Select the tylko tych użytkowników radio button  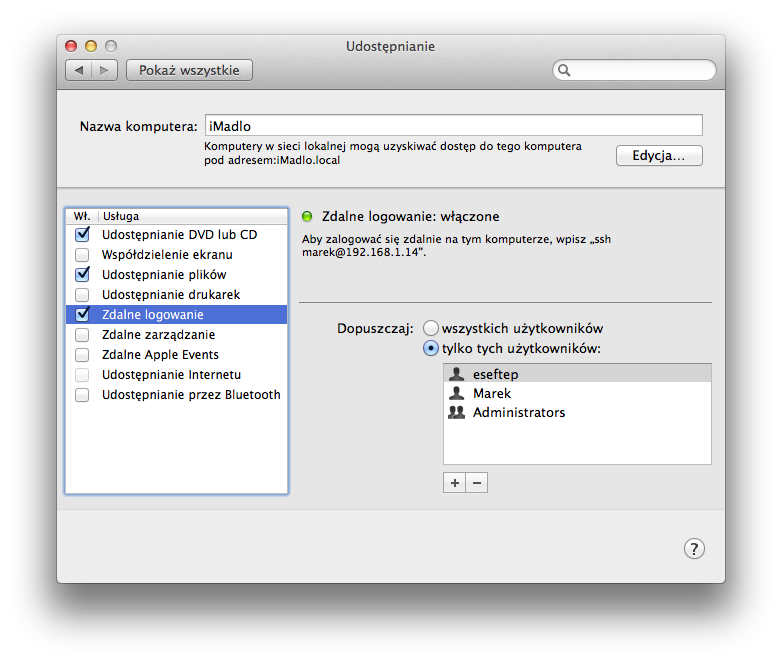point(431,348)
